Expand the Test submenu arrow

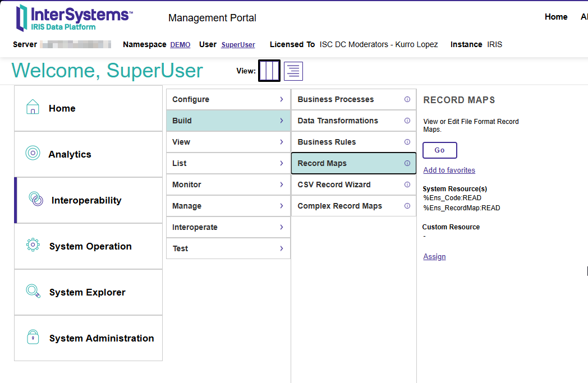pyautogui.click(x=281, y=248)
